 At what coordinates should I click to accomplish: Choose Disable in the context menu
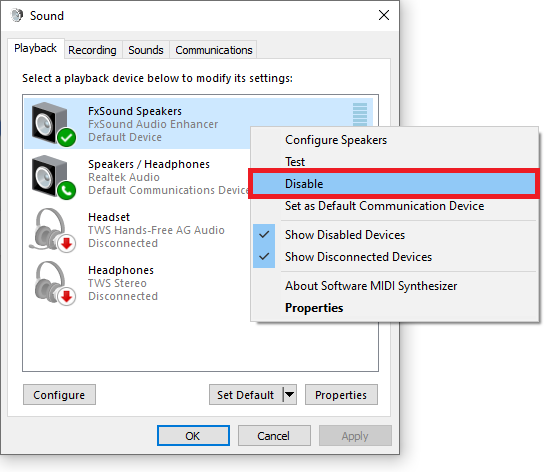pyautogui.click(x=394, y=184)
